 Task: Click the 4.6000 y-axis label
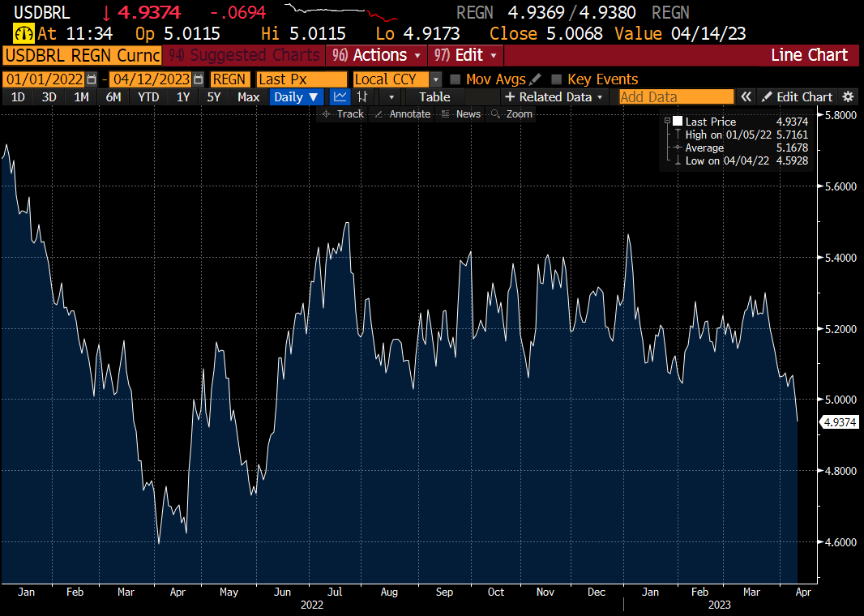(x=840, y=542)
